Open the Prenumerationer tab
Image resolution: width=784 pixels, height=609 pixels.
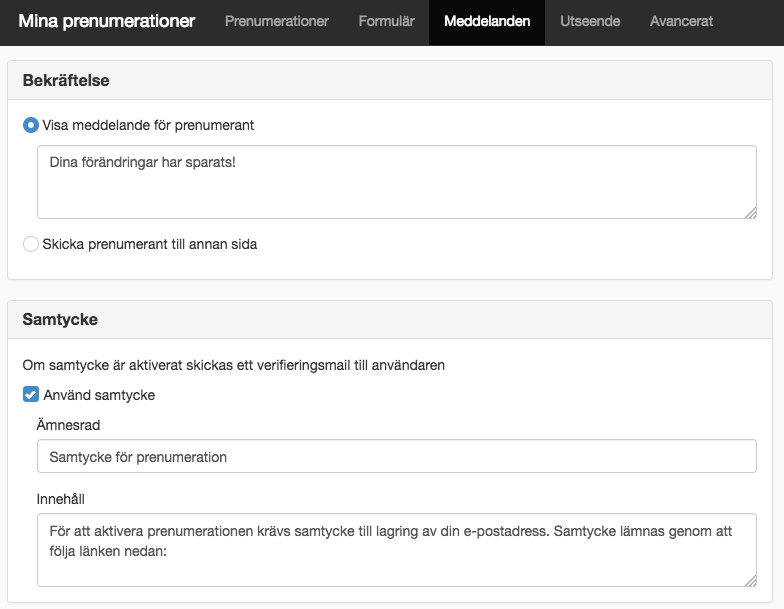coord(276,21)
